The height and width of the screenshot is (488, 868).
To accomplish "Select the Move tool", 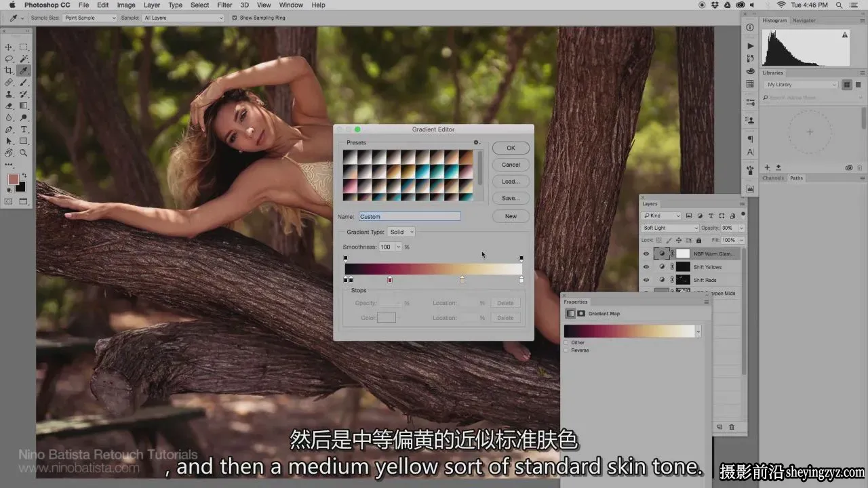I will (9, 47).
